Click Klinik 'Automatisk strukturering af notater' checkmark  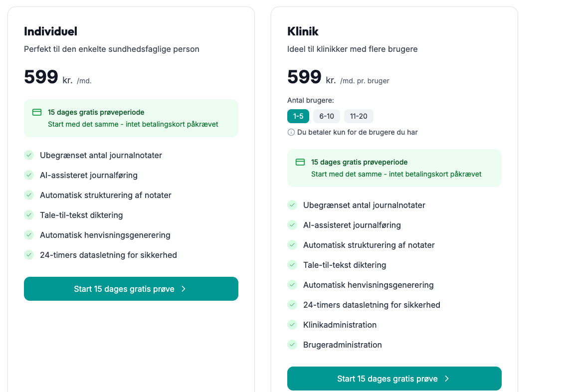(292, 245)
